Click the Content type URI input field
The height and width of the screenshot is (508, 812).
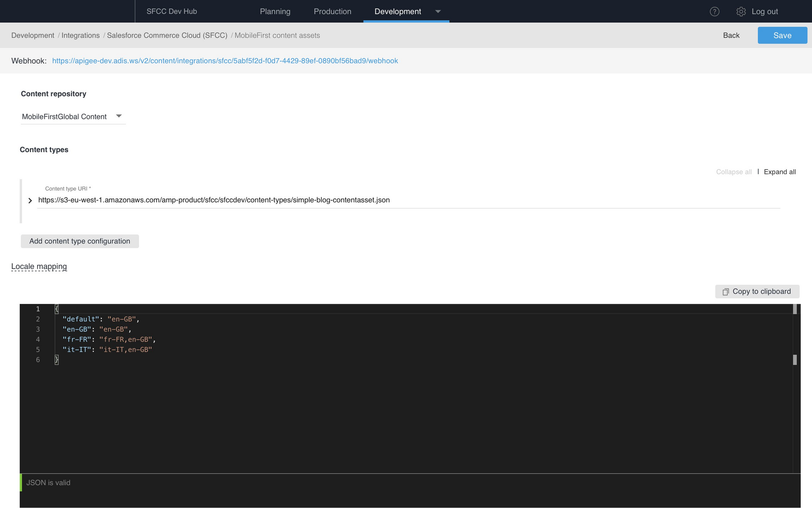[409, 200]
